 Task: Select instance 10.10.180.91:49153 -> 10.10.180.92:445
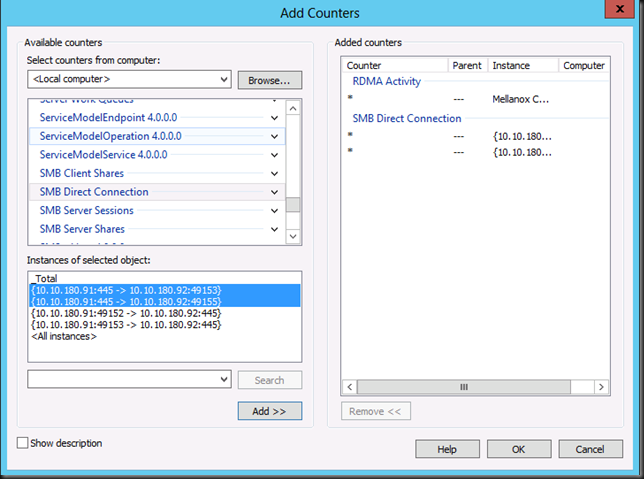point(165,325)
